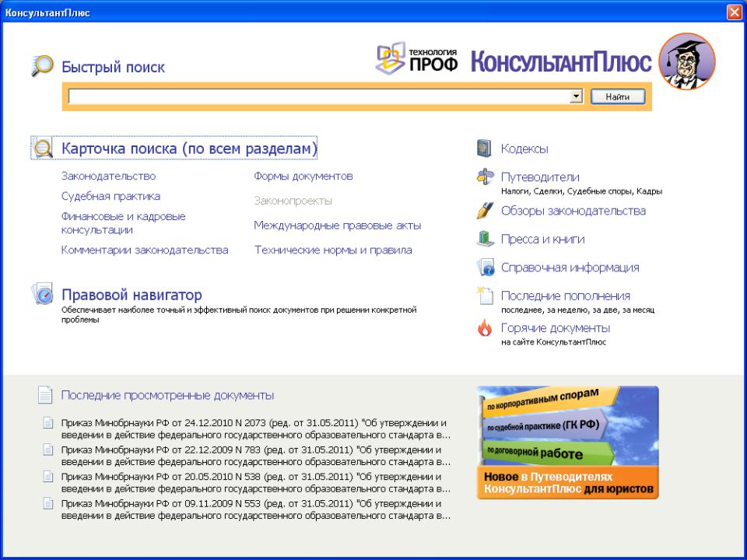Open Международные правовые акты section

point(337,226)
